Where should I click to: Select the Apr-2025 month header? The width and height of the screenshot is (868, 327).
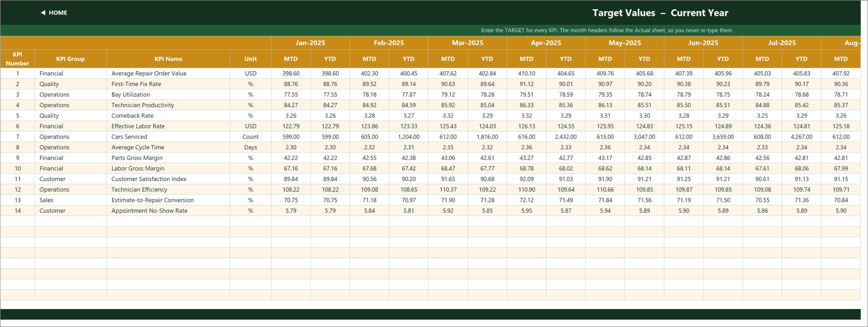pos(546,43)
